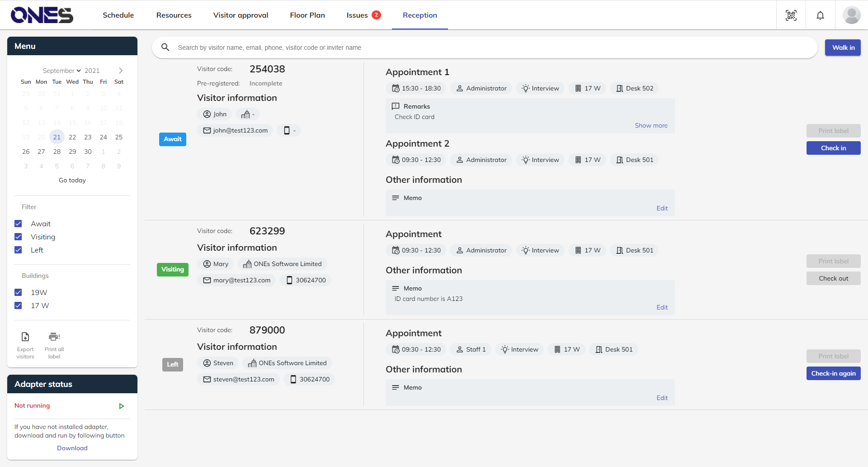The width and height of the screenshot is (868, 467).
Task: Toggle the Visiting filter checkbox
Action: 18,237
